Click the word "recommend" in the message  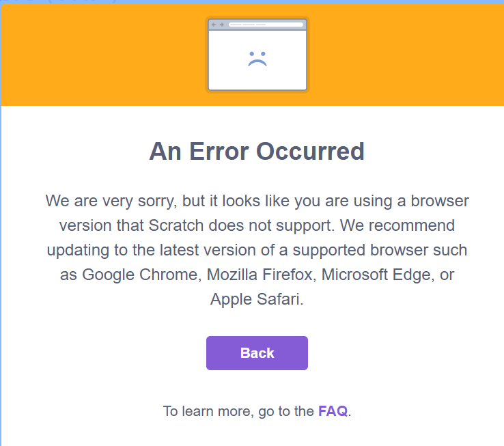click(412, 225)
